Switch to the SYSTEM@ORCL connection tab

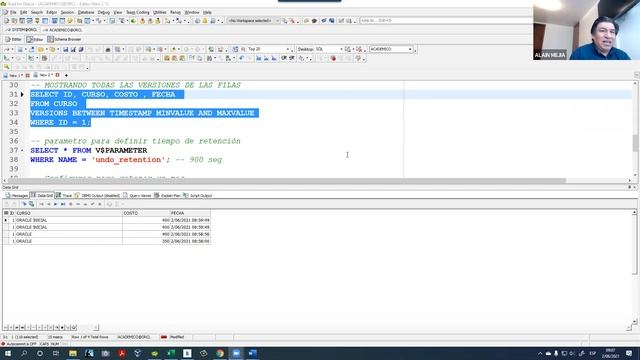point(21,30)
